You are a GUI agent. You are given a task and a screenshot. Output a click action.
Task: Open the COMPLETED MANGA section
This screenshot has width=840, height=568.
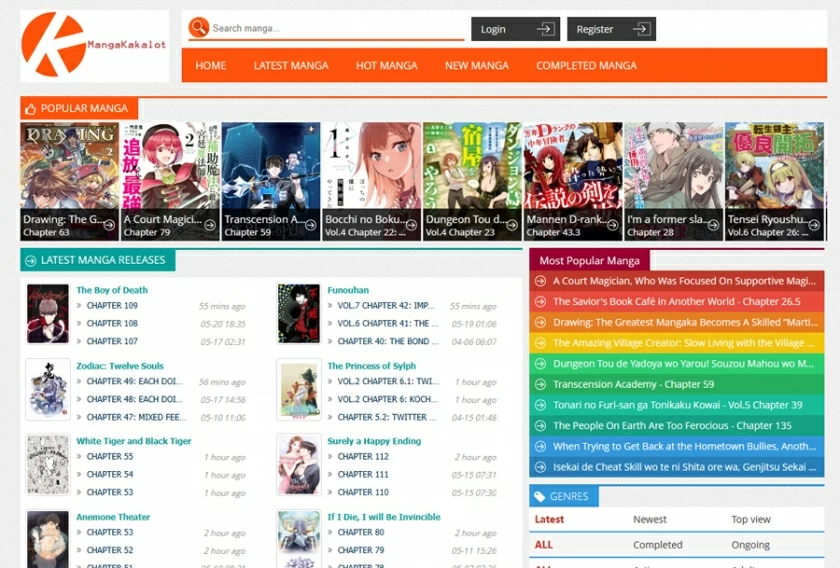coord(586,65)
